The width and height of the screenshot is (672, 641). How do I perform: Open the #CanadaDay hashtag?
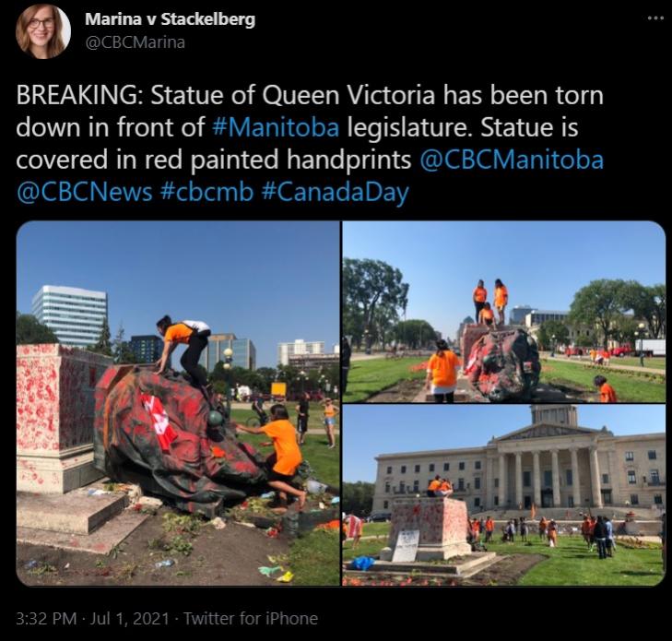click(335, 192)
